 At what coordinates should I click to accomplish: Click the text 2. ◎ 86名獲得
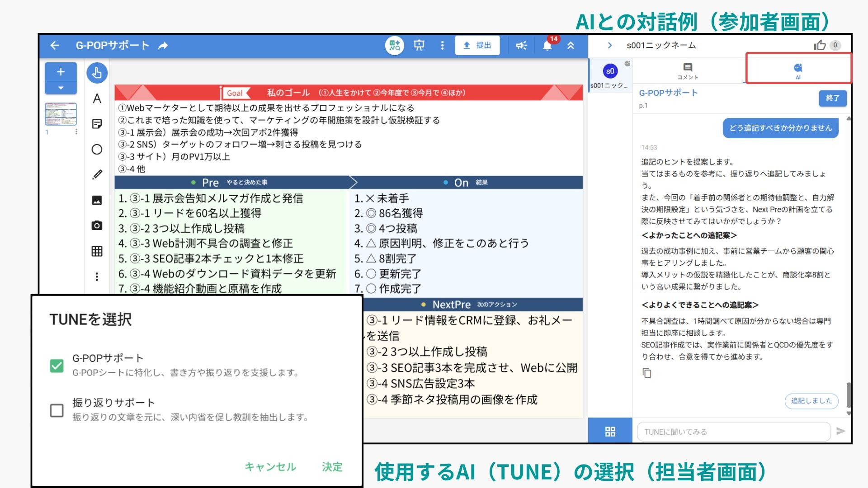388,213
